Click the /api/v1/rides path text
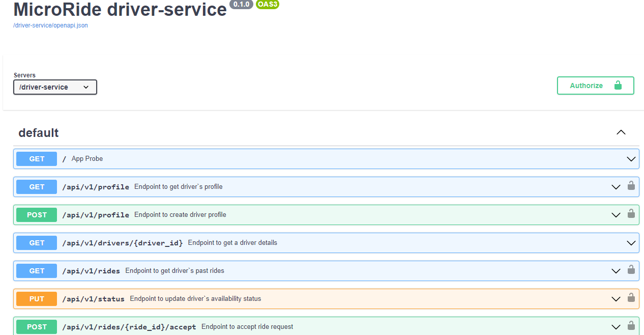This screenshot has width=644, height=335. click(91, 271)
